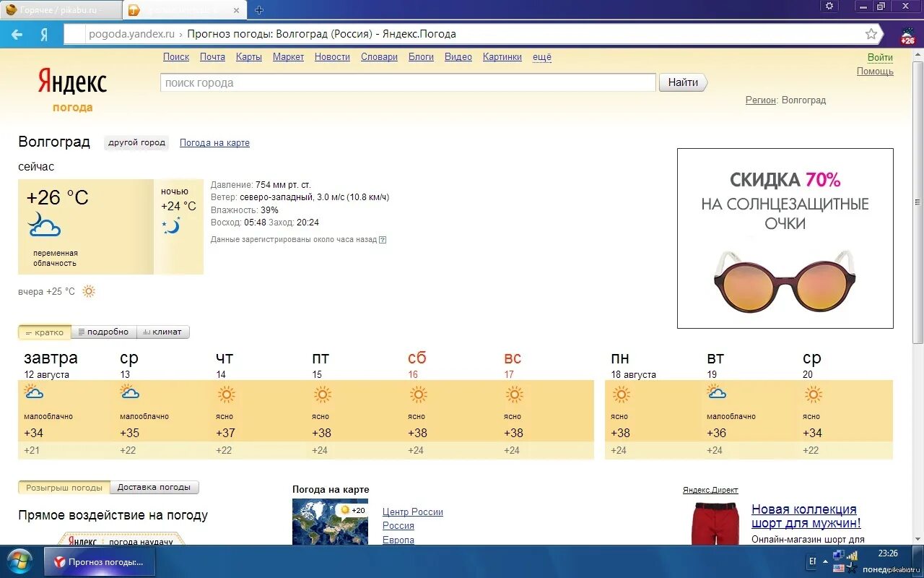Switch to the Горячее / pikabu.ru tab
The image size is (924, 578).
[61, 10]
